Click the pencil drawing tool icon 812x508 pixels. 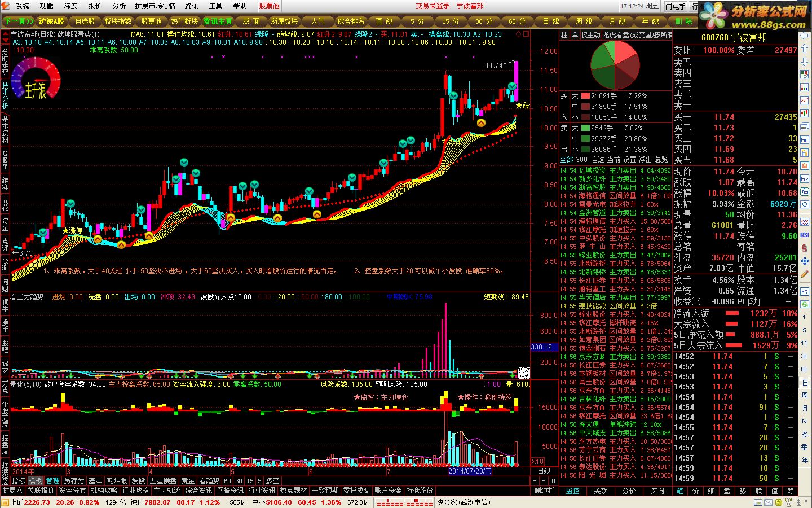(805, 273)
